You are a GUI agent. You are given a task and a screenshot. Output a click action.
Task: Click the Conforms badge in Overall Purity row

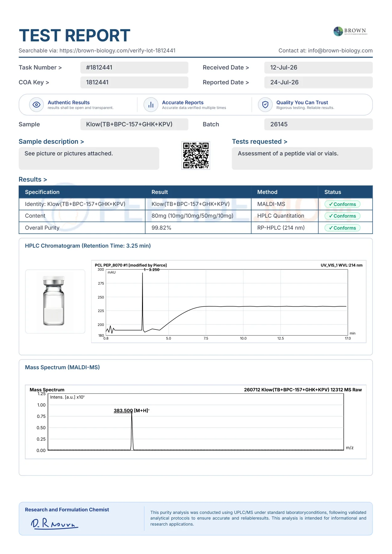(342, 228)
